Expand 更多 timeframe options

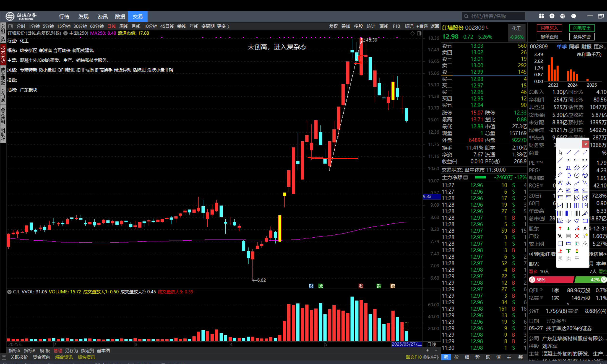(x=223, y=26)
